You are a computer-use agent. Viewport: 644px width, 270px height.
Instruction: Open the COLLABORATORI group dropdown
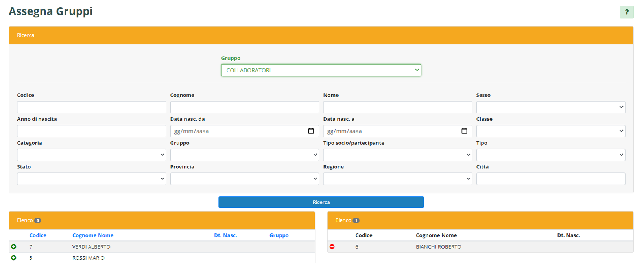[321, 70]
